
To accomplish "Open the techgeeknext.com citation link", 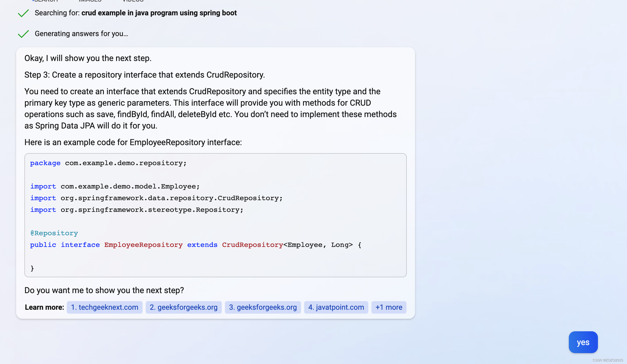I will click(104, 307).
